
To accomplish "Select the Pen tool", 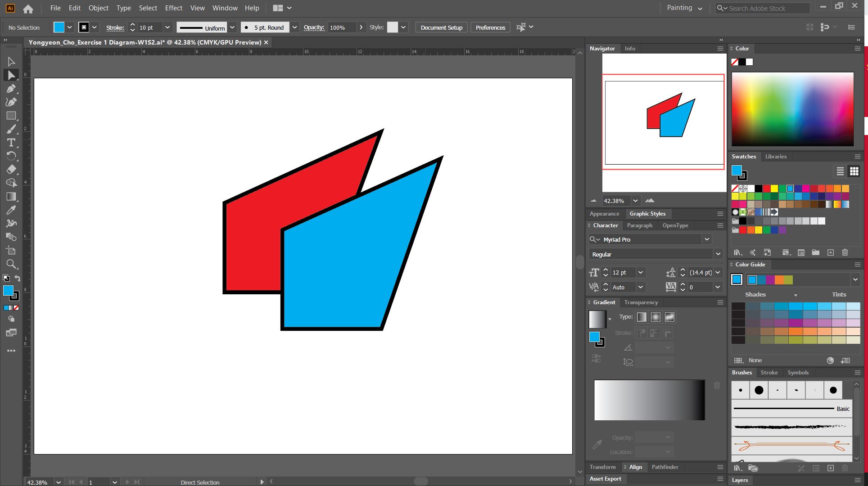I will (x=11, y=89).
